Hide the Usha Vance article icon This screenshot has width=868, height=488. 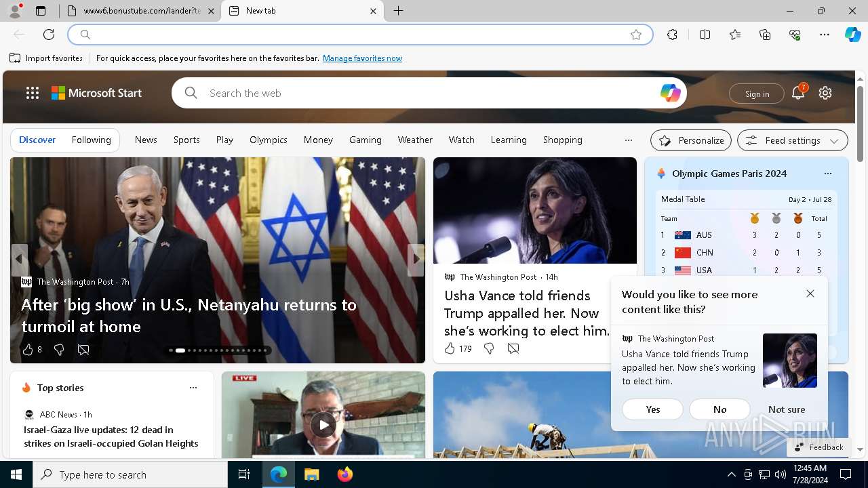[x=513, y=348]
